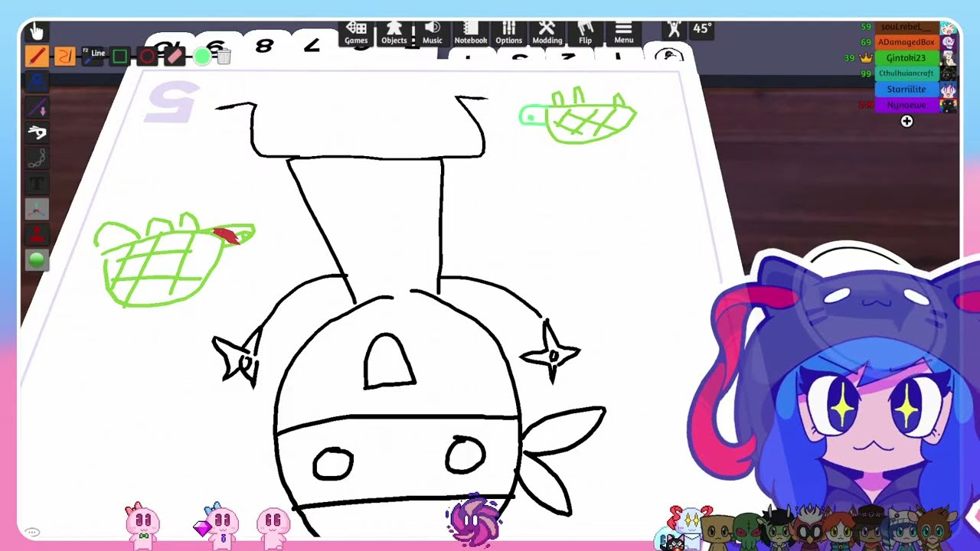Click the chat bubble icon at the bottom left
This screenshot has height=551, width=980.
coord(32,532)
